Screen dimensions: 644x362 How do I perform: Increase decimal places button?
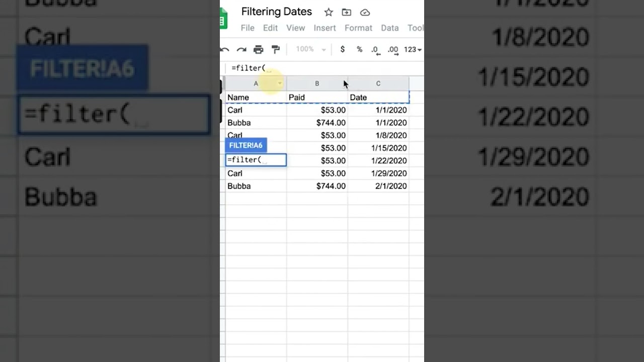pyautogui.click(x=393, y=49)
